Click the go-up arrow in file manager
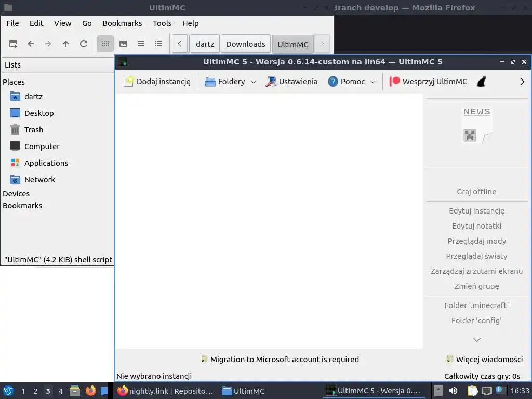 (x=66, y=44)
